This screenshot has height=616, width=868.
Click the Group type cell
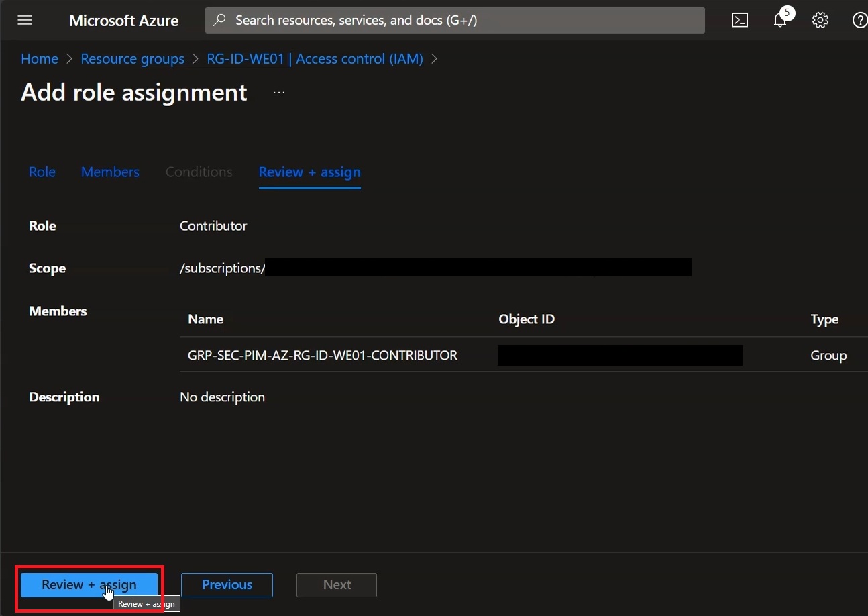tap(828, 356)
